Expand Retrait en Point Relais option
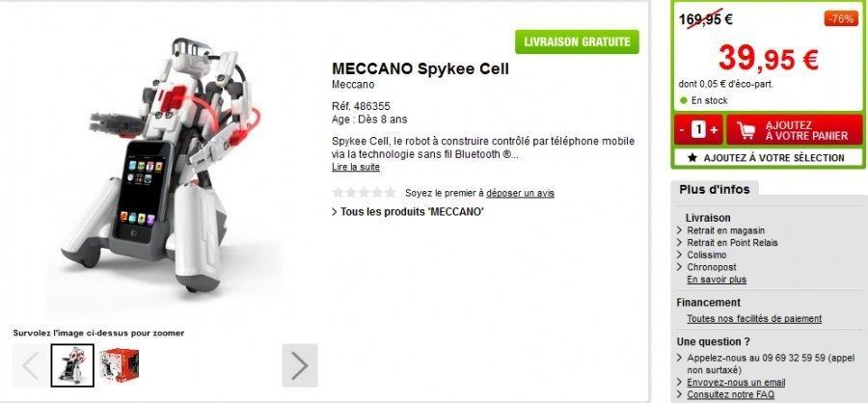Viewport: 868px width, 403px height. pyautogui.click(x=732, y=242)
